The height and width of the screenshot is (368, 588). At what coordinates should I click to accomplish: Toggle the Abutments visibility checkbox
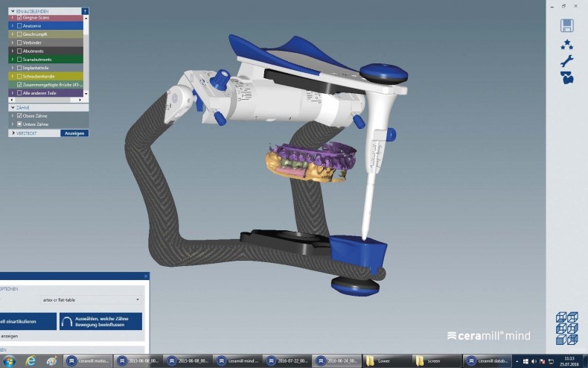click(x=19, y=51)
